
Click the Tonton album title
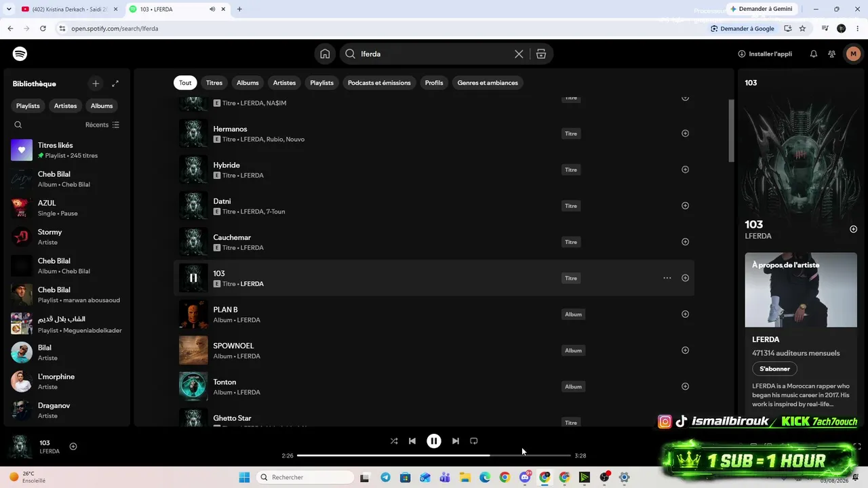(x=224, y=382)
